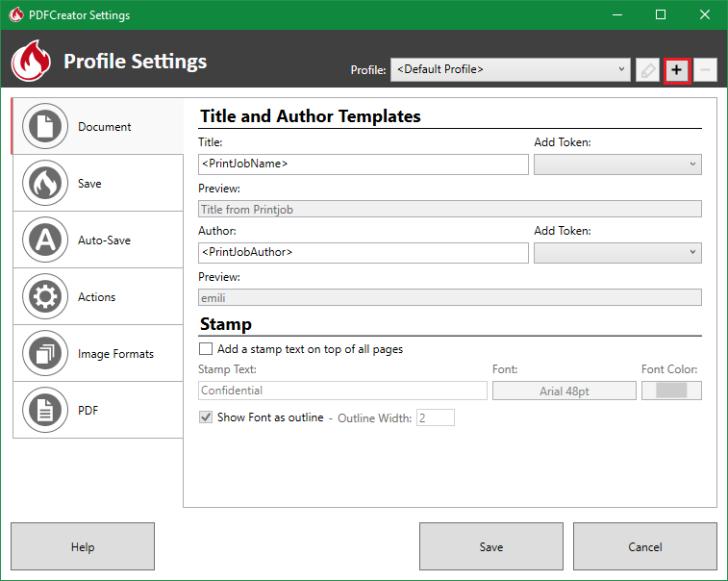Open the Profile dropdown
The image size is (728, 581).
click(511, 69)
